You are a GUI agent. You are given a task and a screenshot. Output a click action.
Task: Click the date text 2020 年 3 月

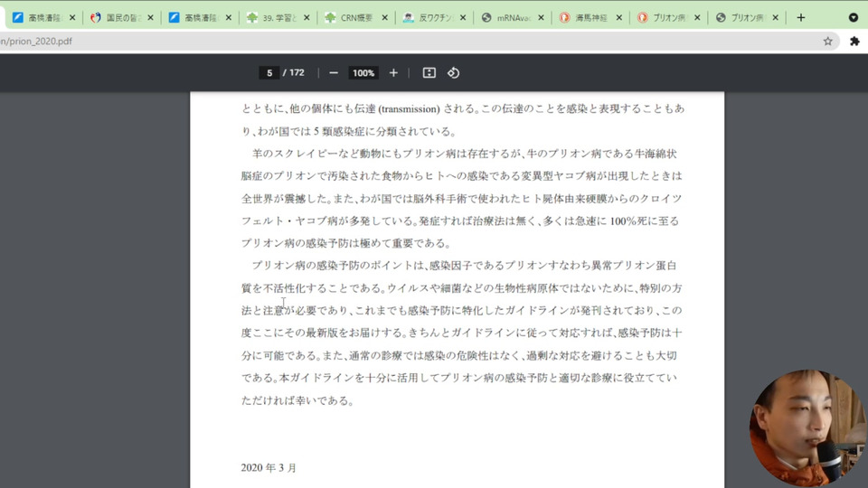[269, 467]
